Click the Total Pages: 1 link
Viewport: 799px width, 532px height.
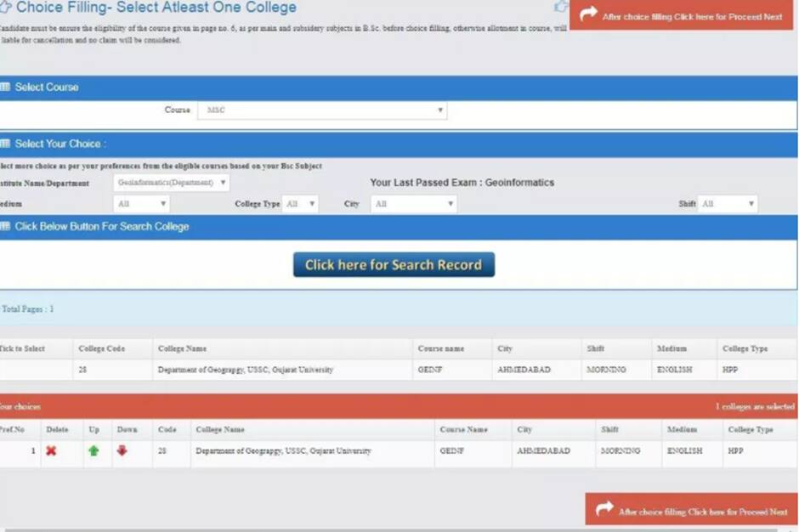pyautogui.click(x=27, y=308)
